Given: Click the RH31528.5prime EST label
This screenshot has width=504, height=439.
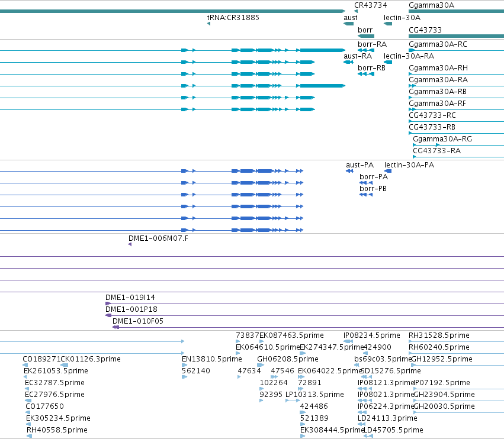Looking at the screenshot, I should click(439, 335).
